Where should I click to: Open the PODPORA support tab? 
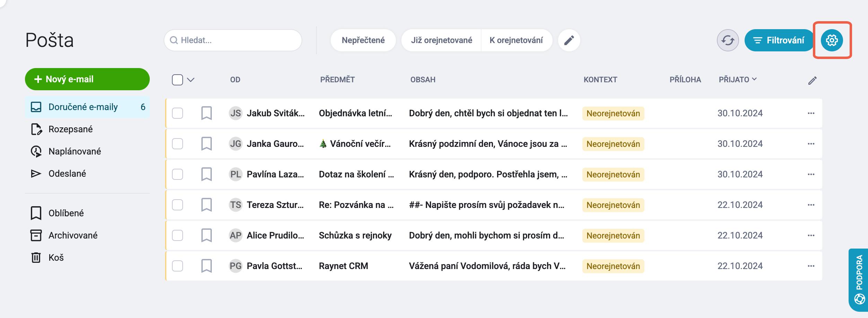pyautogui.click(x=859, y=280)
